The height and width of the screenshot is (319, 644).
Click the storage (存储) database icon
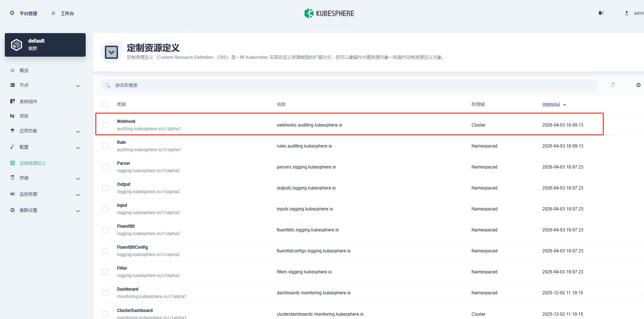point(13,178)
